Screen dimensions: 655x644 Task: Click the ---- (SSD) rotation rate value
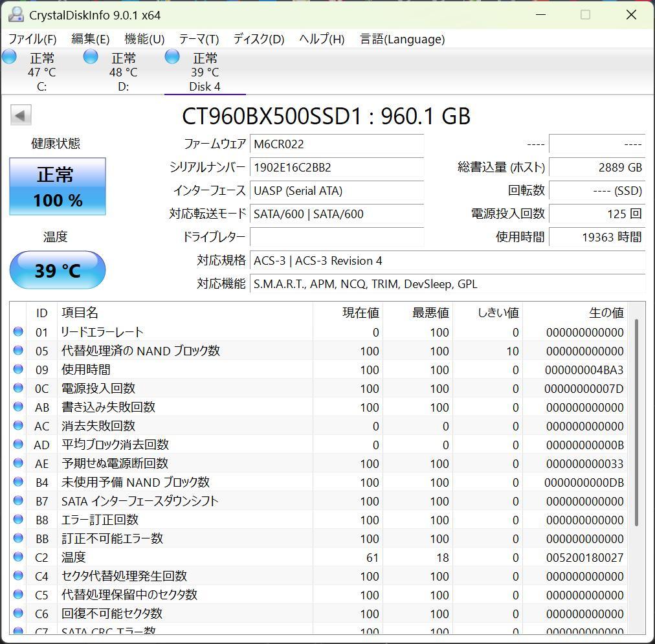pos(597,191)
